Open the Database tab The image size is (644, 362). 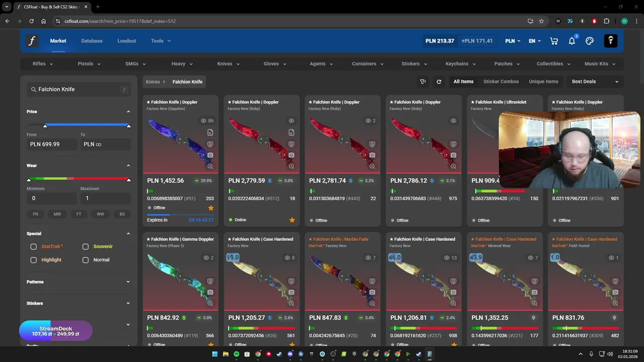(x=92, y=41)
